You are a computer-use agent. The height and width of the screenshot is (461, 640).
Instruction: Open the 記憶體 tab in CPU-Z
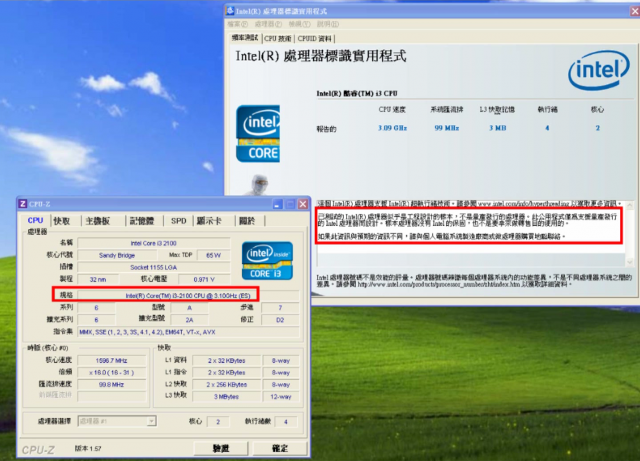[142, 221]
